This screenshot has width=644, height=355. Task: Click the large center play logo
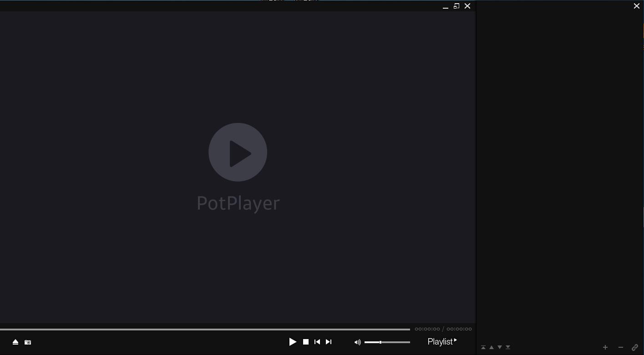click(238, 152)
